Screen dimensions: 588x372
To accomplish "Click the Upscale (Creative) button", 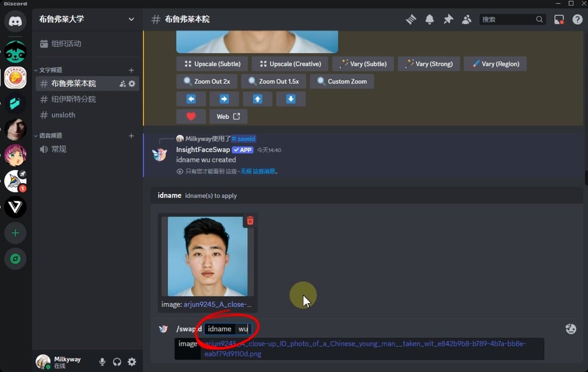I will click(x=290, y=64).
